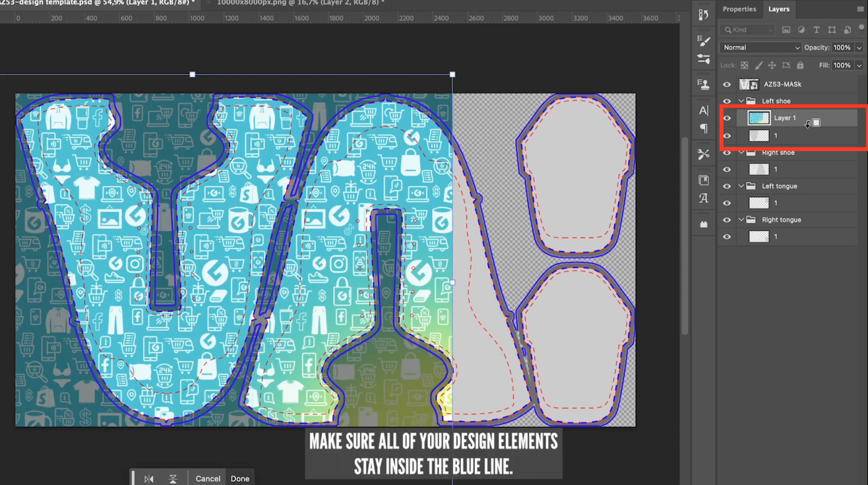This screenshot has width=868, height=485.
Task: Cancel the transform
Action: coord(208,478)
